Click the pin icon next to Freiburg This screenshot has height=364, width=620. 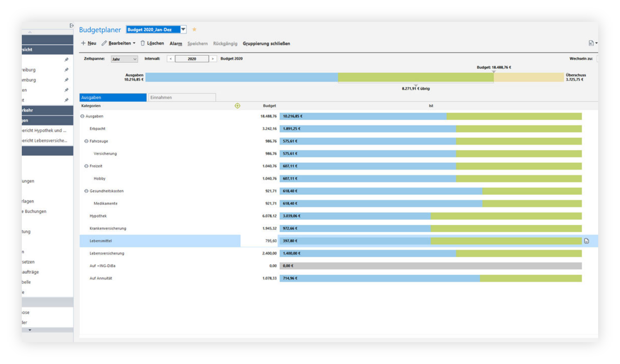[x=66, y=70]
